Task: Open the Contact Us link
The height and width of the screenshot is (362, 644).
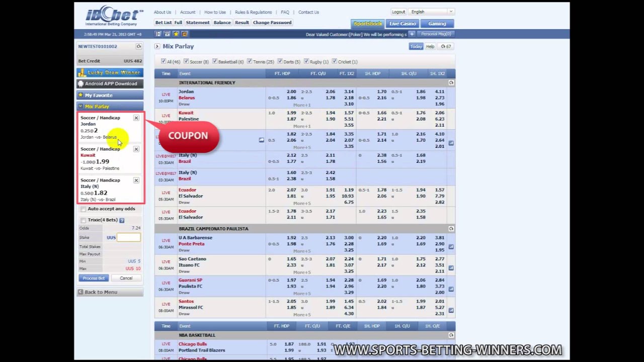Action: (x=308, y=12)
